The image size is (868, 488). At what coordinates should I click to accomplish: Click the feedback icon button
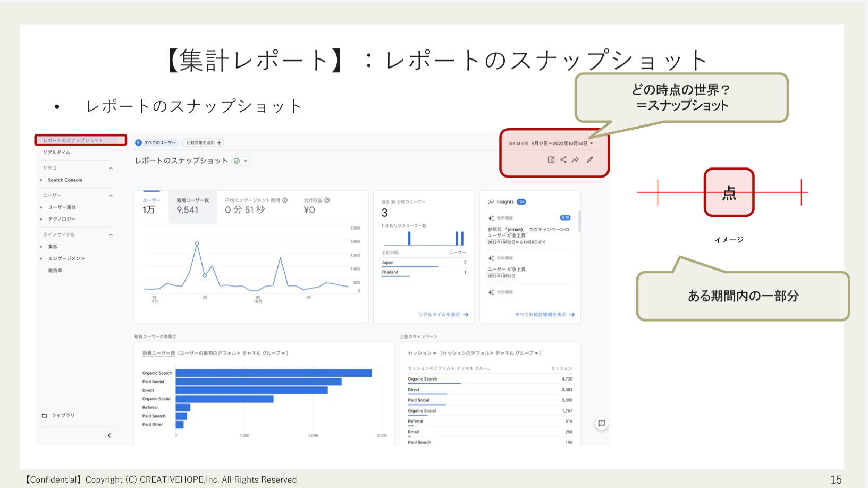click(602, 424)
